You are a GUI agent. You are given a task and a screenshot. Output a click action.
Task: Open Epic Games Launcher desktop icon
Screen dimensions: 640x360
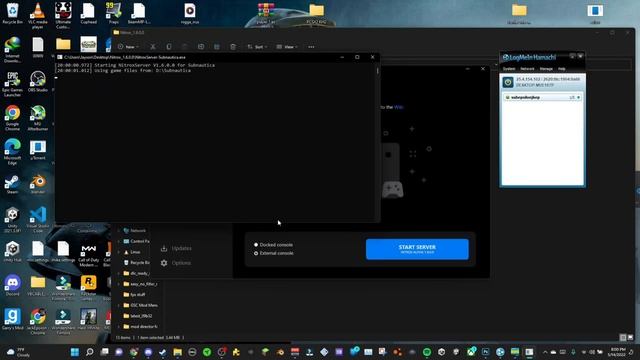[x=12, y=84]
